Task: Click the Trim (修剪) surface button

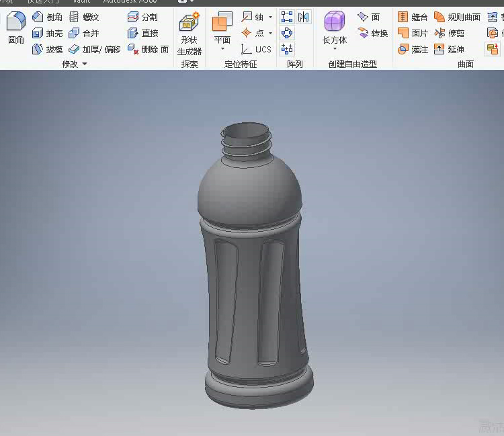Action: click(x=450, y=34)
